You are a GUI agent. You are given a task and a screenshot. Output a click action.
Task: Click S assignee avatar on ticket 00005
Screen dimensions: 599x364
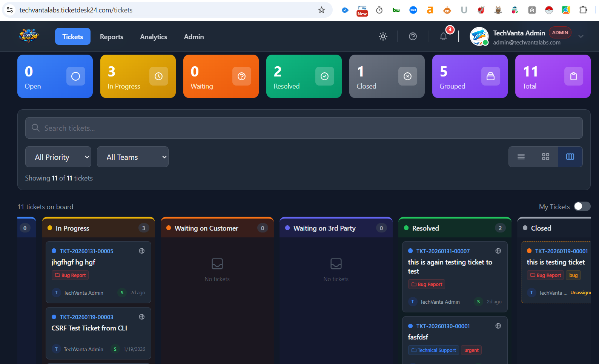point(122,292)
